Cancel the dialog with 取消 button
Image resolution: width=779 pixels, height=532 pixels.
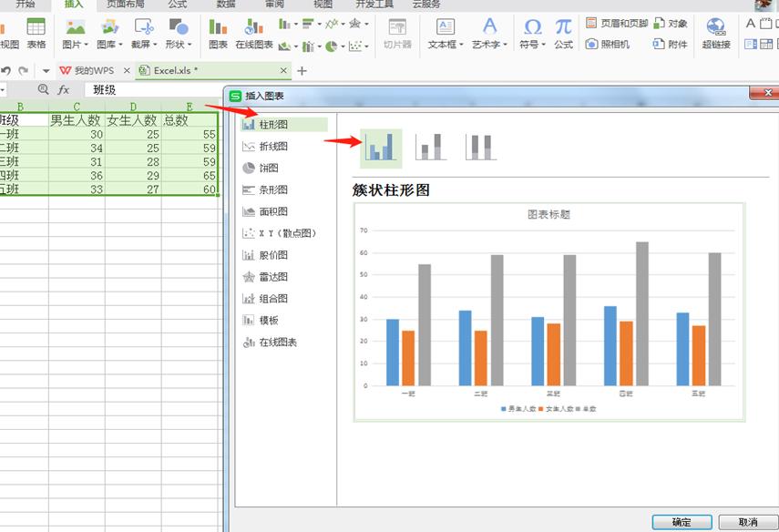tap(749, 519)
